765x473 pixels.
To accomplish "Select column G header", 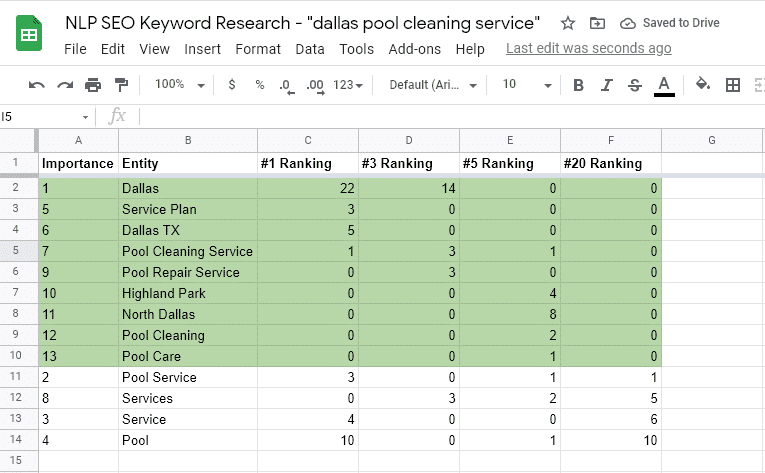I will coord(712,141).
